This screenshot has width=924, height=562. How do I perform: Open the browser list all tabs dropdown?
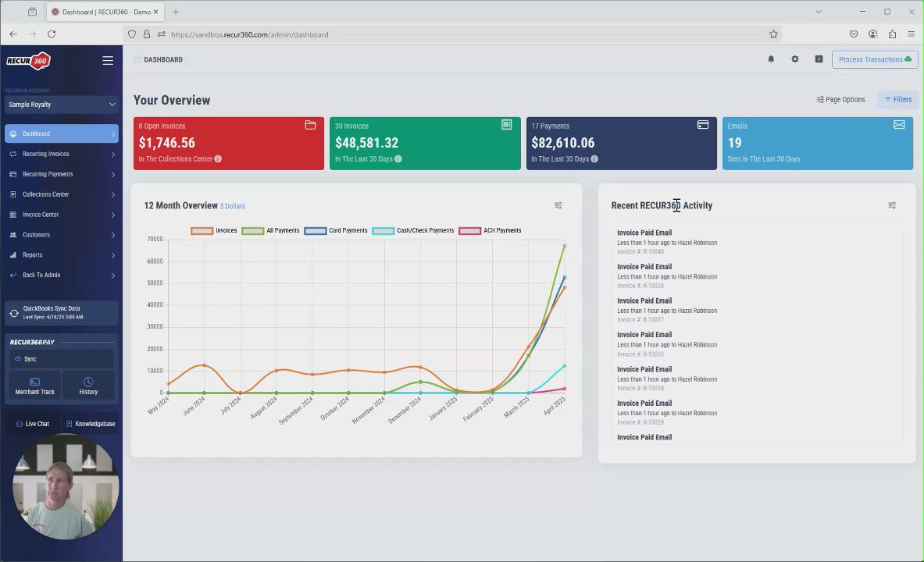tap(819, 12)
